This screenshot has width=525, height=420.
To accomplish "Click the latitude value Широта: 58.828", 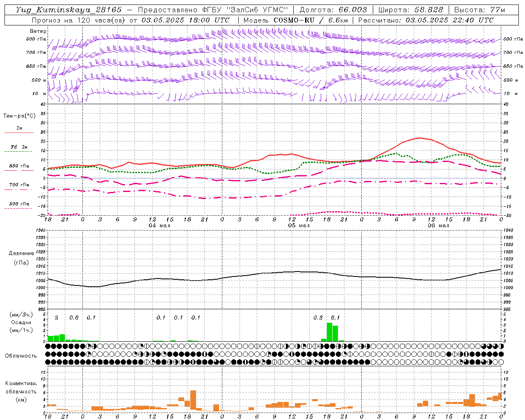I will (x=411, y=9).
